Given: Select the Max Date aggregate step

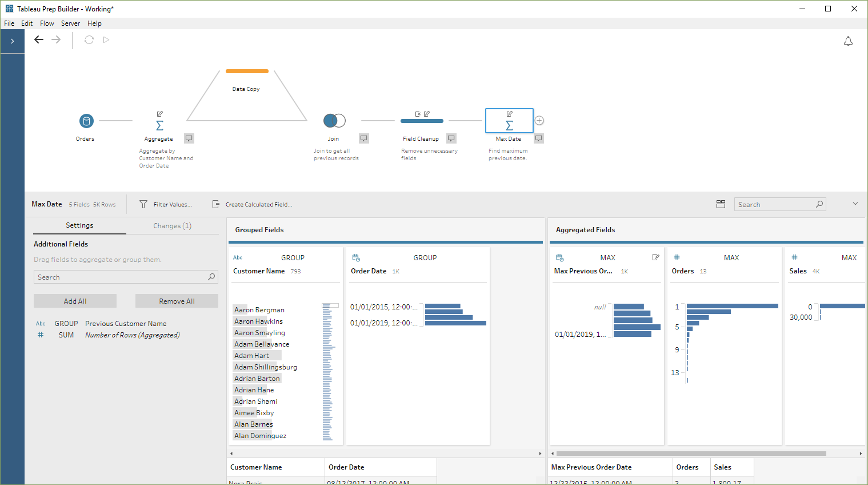Looking at the screenshot, I should [509, 121].
